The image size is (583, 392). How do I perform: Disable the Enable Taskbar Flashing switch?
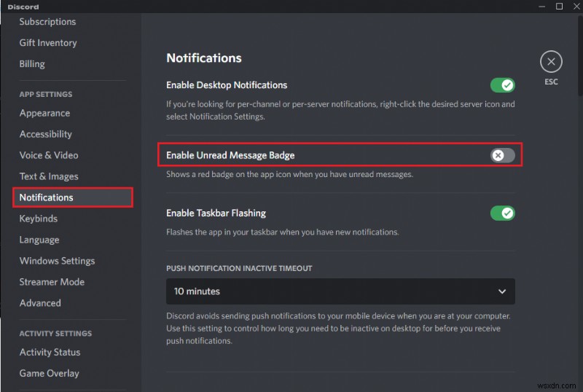tap(502, 213)
